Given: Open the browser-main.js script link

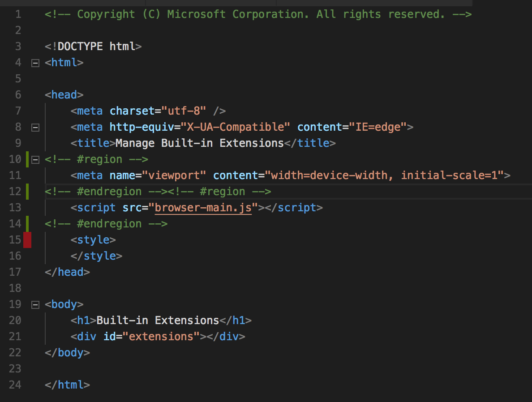Looking at the screenshot, I should [x=203, y=207].
